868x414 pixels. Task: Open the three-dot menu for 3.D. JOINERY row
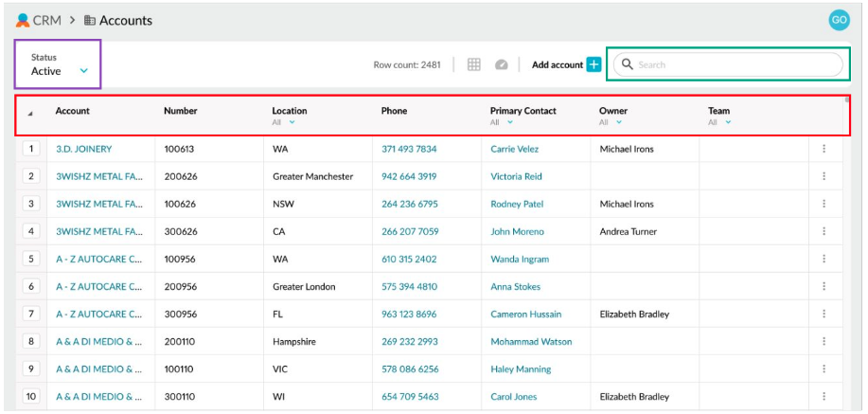(x=824, y=149)
